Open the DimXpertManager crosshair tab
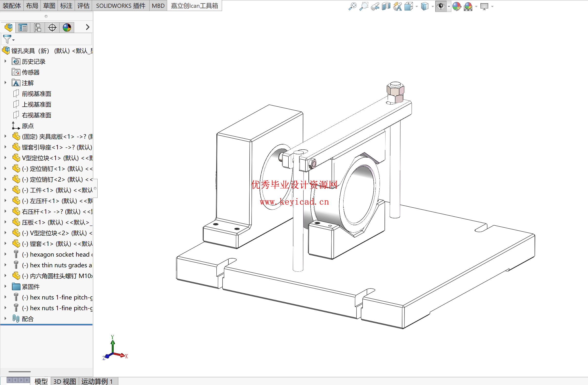 [52, 27]
